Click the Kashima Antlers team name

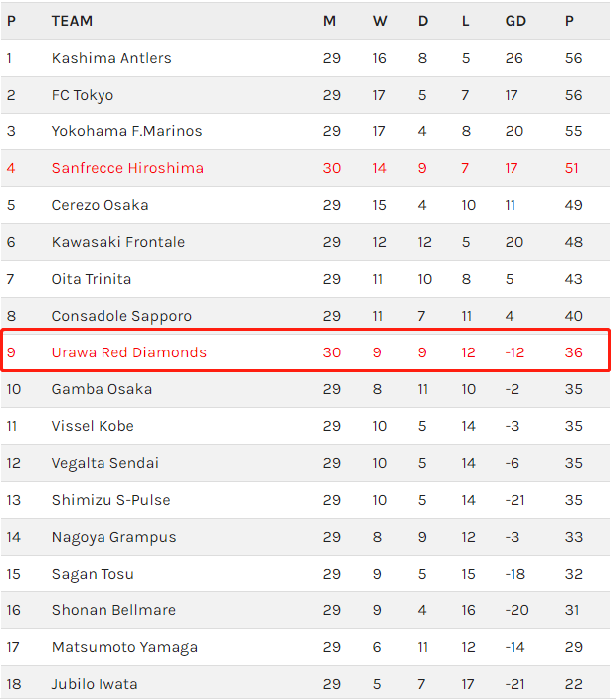(111, 58)
